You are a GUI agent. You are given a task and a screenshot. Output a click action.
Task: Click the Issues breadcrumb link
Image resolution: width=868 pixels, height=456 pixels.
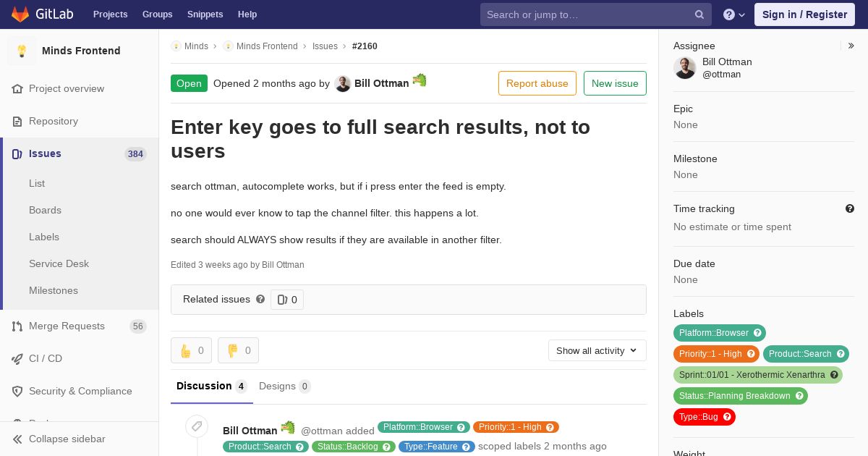click(x=325, y=46)
